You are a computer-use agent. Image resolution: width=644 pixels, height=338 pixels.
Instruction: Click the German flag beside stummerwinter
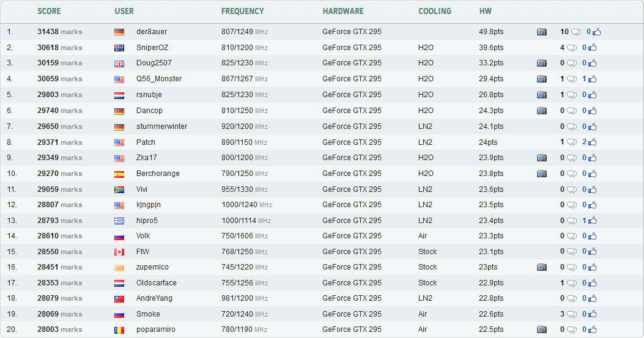(x=119, y=127)
